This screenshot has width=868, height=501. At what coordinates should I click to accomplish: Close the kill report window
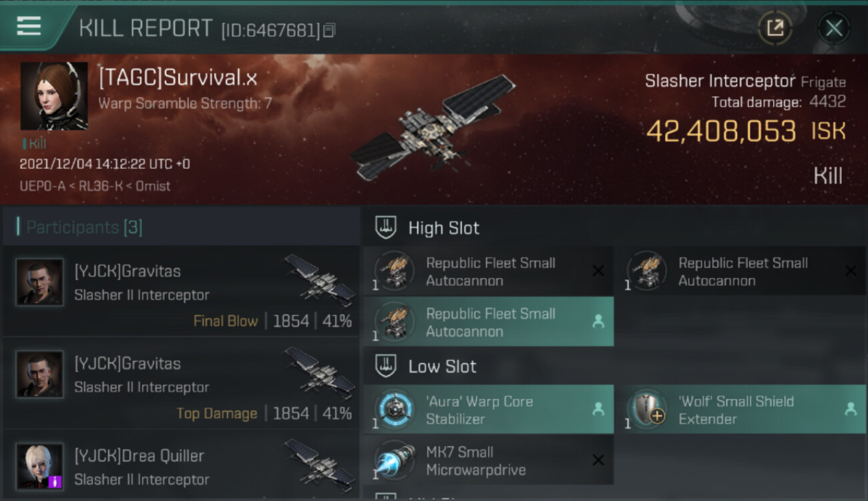[x=833, y=28]
